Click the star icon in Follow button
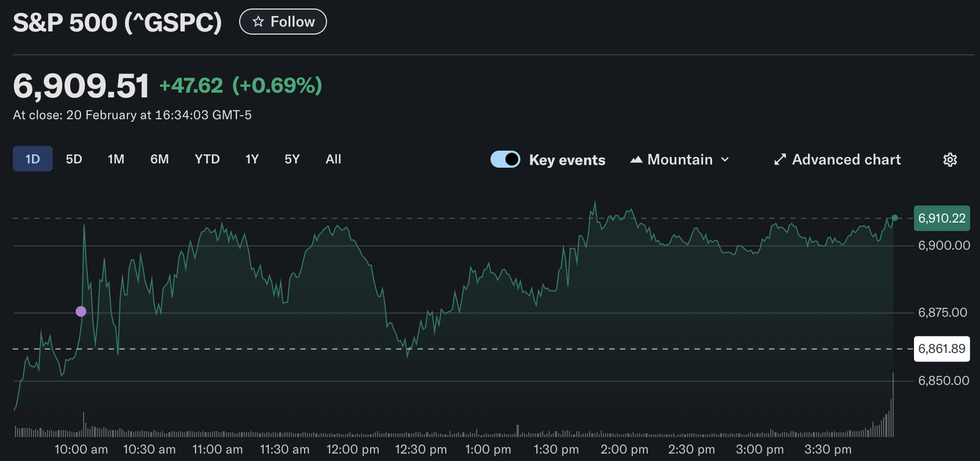Screen dimensions: 980x461 pos(258,22)
